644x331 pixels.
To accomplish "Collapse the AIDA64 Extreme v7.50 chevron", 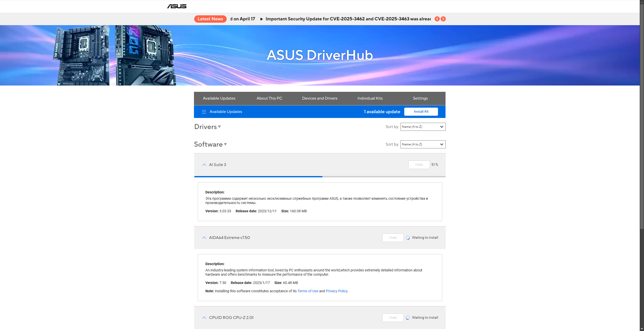I will [x=204, y=238].
